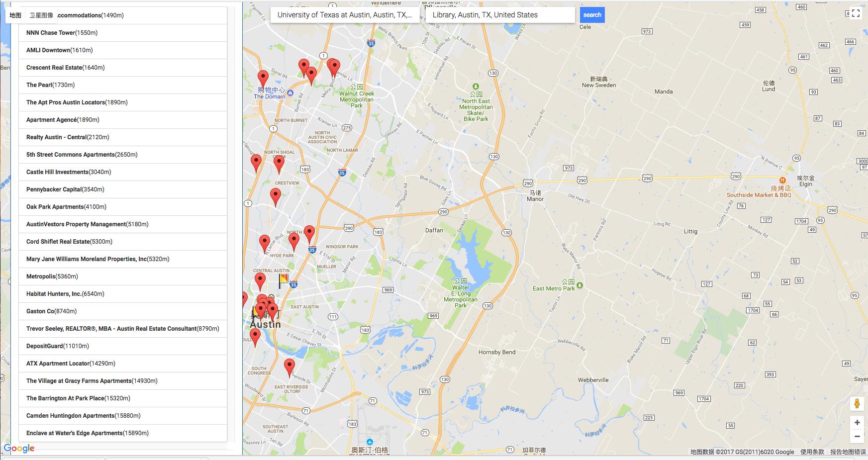Image resolution: width=868 pixels, height=460 pixels.
Task: Choose Oak Park Apartments
Action: pos(123,207)
